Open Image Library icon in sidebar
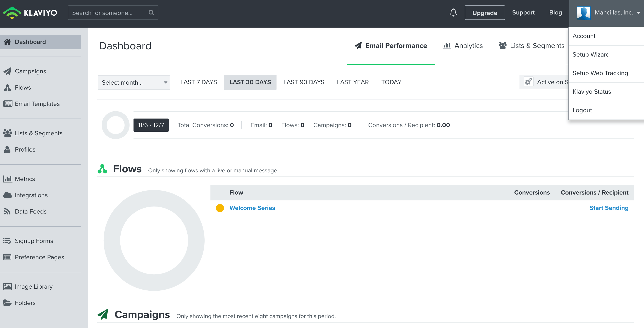 pos(7,287)
